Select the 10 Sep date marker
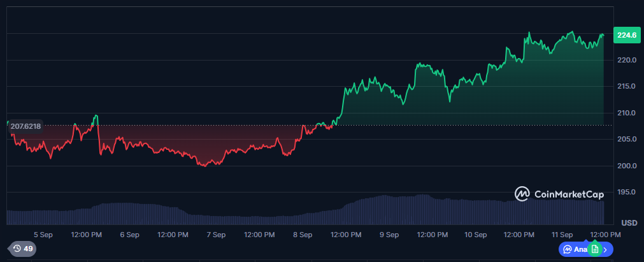644x262 pixels. 475,235
